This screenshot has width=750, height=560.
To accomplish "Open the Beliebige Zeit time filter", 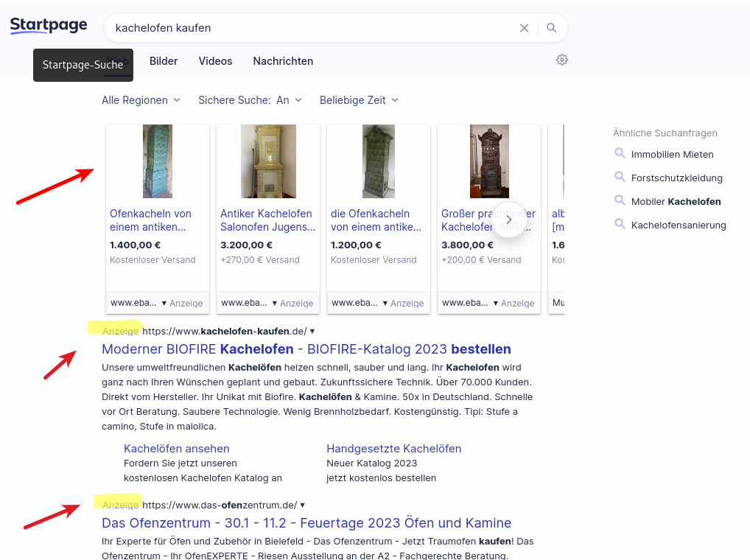I will tap(360, 100).
